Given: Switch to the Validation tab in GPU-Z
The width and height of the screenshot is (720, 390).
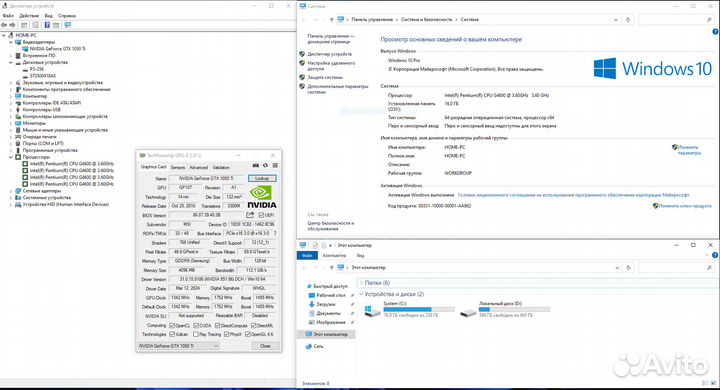Looking at the screenshot, I should (x=221, y=168).
